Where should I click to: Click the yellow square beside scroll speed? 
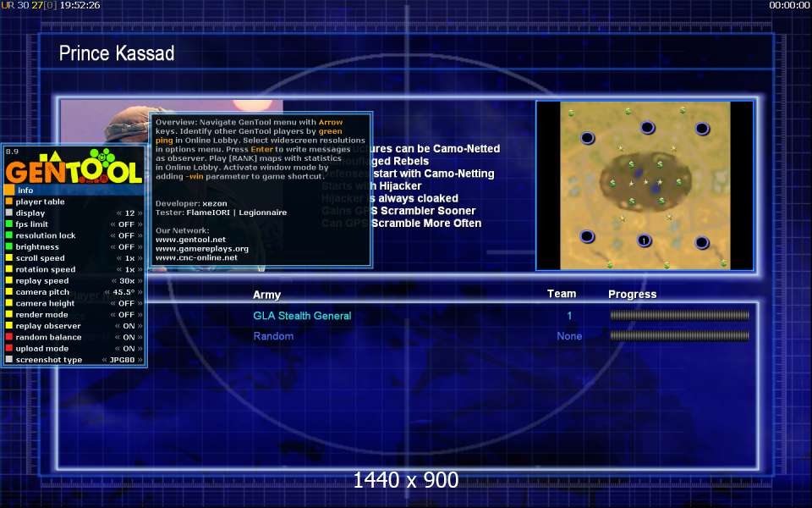8,257
